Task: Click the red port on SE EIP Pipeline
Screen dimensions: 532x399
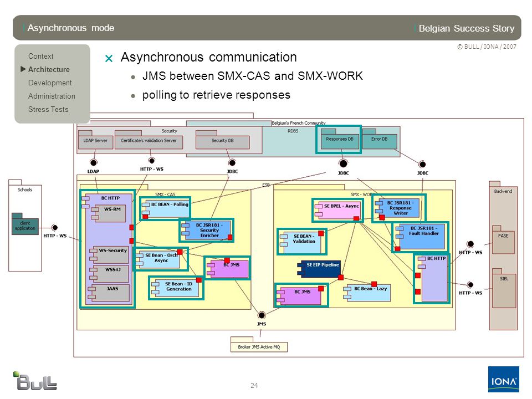Action: click(x=341, y=278)
